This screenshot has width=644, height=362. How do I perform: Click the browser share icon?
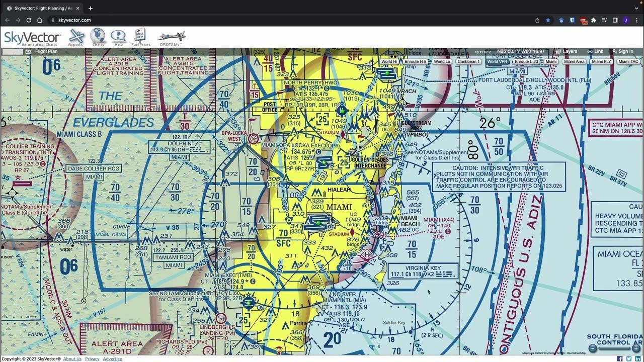pos(537,20)
